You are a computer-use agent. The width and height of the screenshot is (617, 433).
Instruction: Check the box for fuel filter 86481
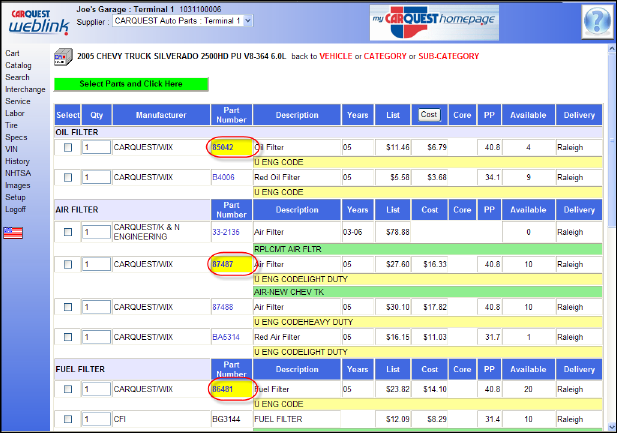pos(68,389)
